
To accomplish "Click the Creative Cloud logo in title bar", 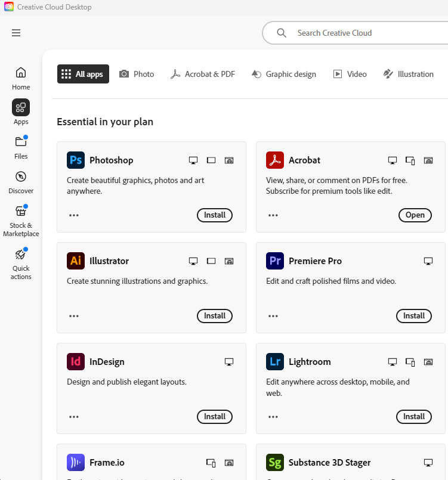I will point(9,7).
